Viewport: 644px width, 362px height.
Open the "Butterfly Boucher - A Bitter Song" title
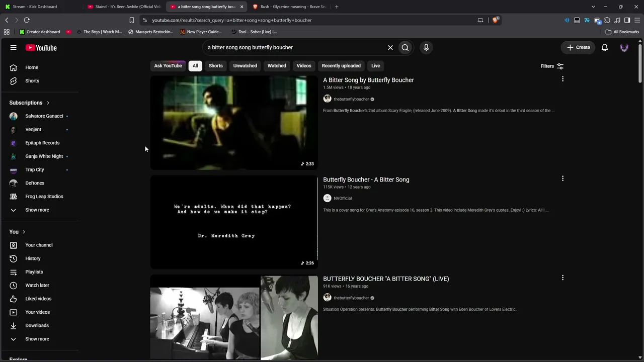366,179
